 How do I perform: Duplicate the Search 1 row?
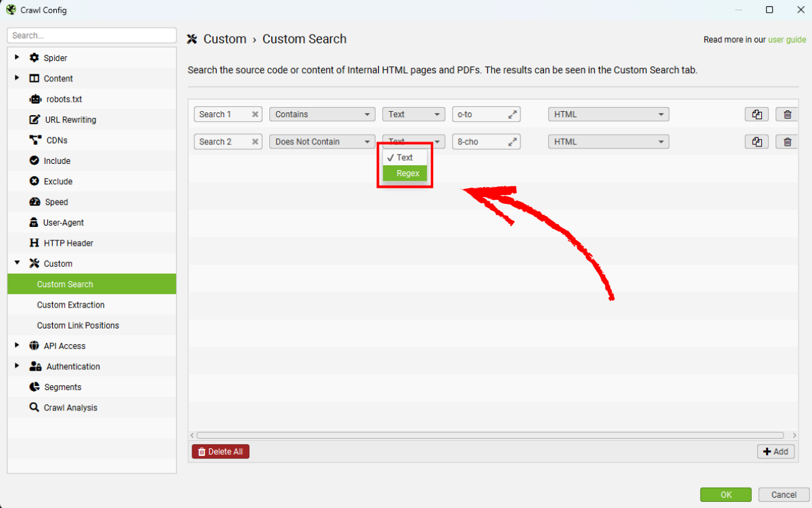(x=757, y=114)
